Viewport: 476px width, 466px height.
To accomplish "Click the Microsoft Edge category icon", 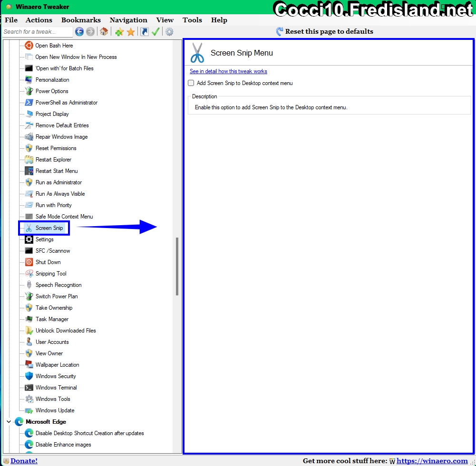I will (19, 422).
